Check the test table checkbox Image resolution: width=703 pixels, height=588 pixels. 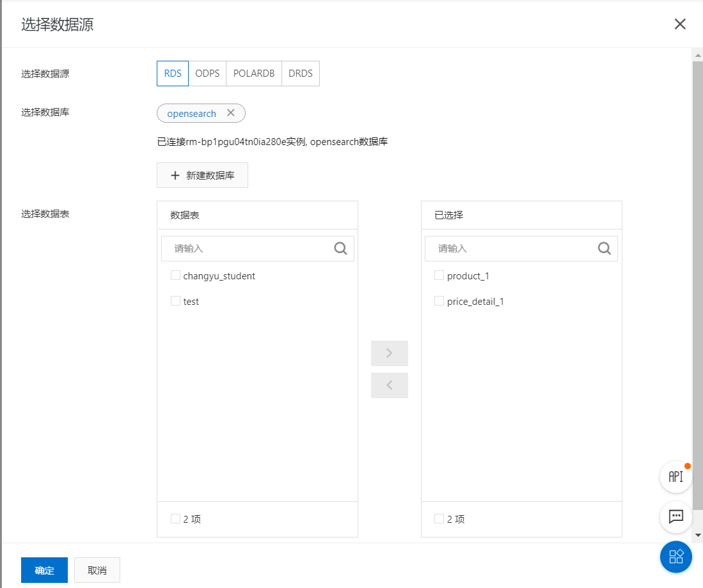pyautogui.click(x=175, y=301)
